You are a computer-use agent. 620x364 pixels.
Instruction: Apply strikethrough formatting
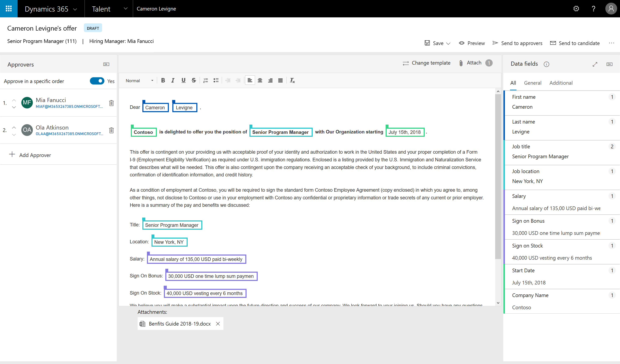194,80
